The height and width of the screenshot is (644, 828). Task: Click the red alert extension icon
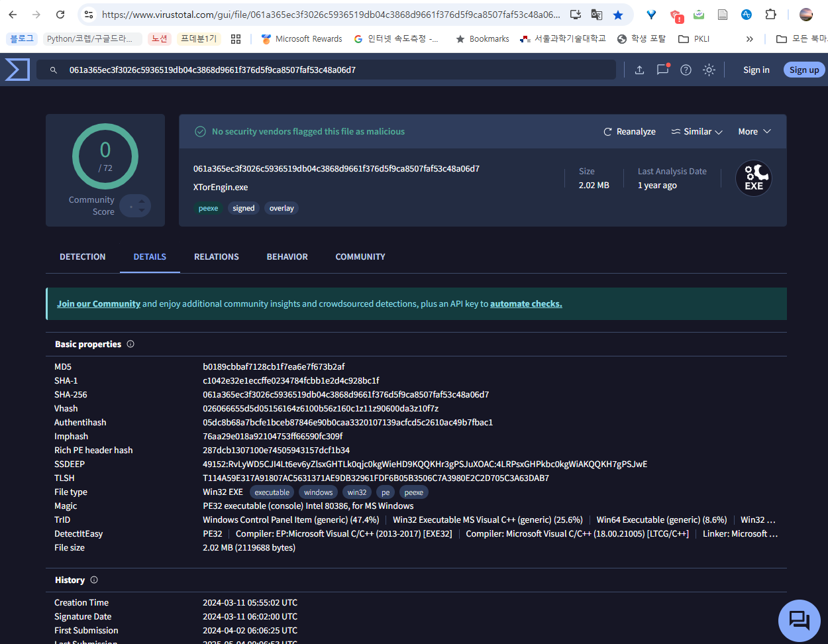[676, 15]
